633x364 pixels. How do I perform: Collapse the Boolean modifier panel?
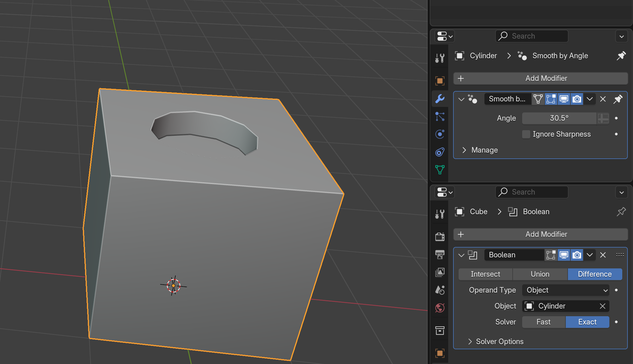coord(460,254)
